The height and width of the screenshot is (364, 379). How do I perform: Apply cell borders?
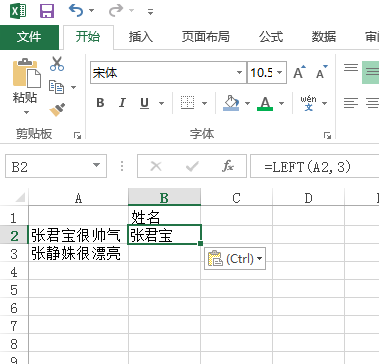[187, 103]
